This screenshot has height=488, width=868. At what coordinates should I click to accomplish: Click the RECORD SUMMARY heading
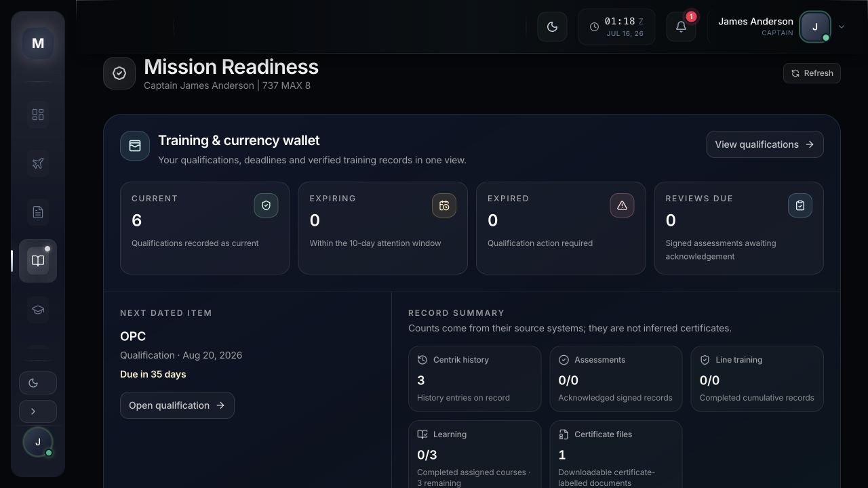point(456,313)
